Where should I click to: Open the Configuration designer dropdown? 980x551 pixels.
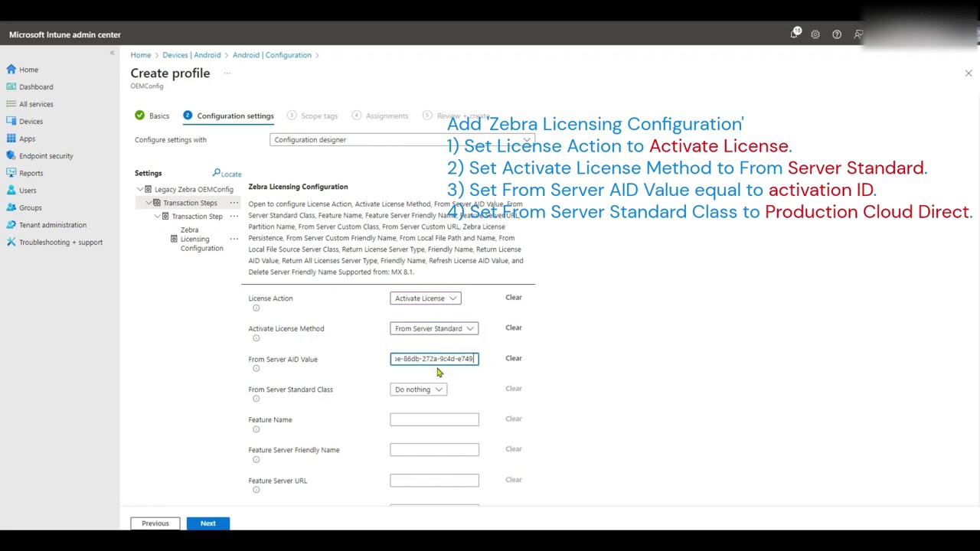tap(402, 140)
